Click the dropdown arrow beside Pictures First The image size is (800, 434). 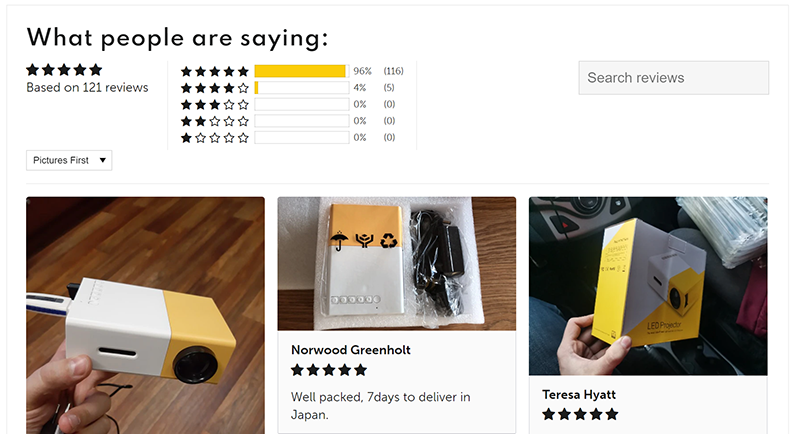click(x=103, y=160)
